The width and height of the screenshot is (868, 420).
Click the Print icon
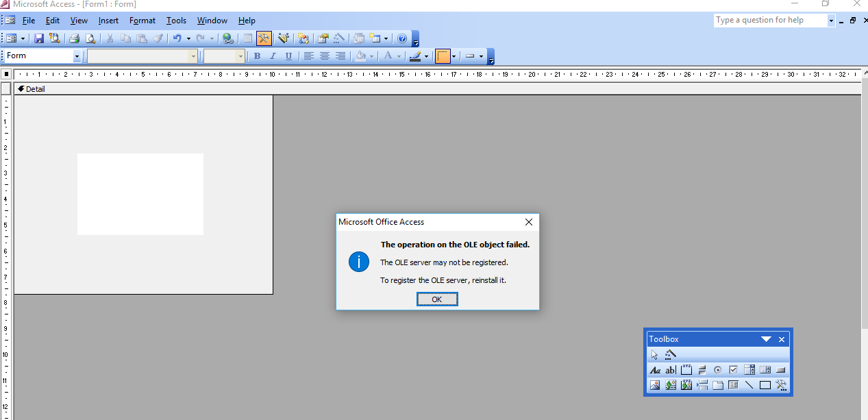75,38
